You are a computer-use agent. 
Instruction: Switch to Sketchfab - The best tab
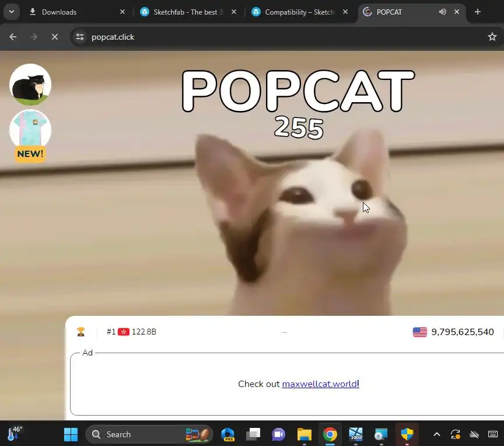coord(188,12)
